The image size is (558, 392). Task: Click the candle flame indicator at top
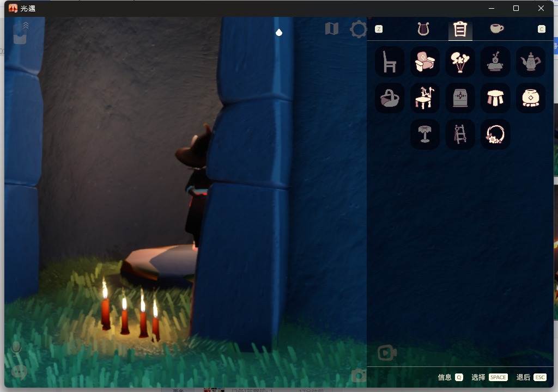coord(279,32)
